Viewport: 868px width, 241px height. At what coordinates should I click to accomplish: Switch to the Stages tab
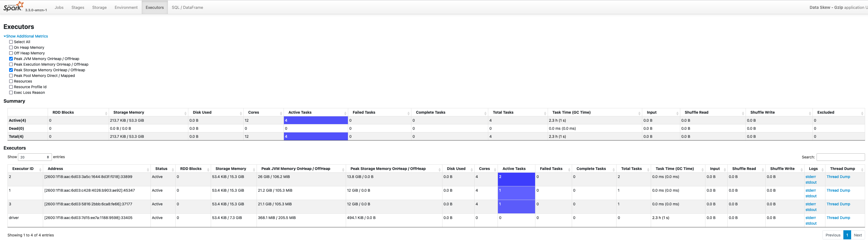(78, 8)
